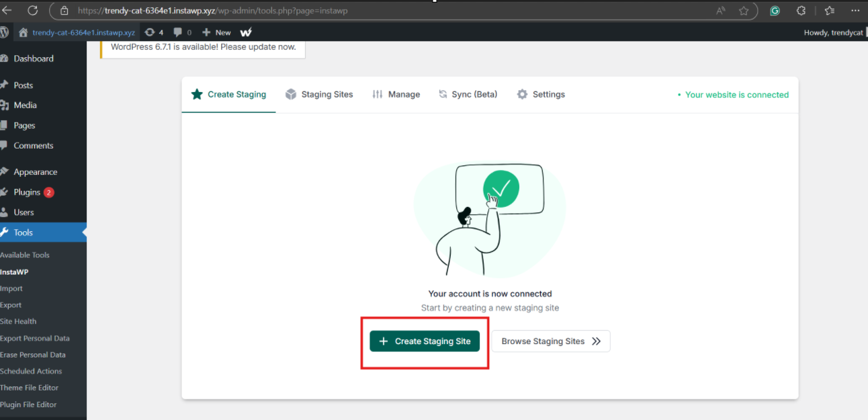The image size is (868, 420).
Task: Click the plus icon in Create Staging Site
Action: coord(384,341)
